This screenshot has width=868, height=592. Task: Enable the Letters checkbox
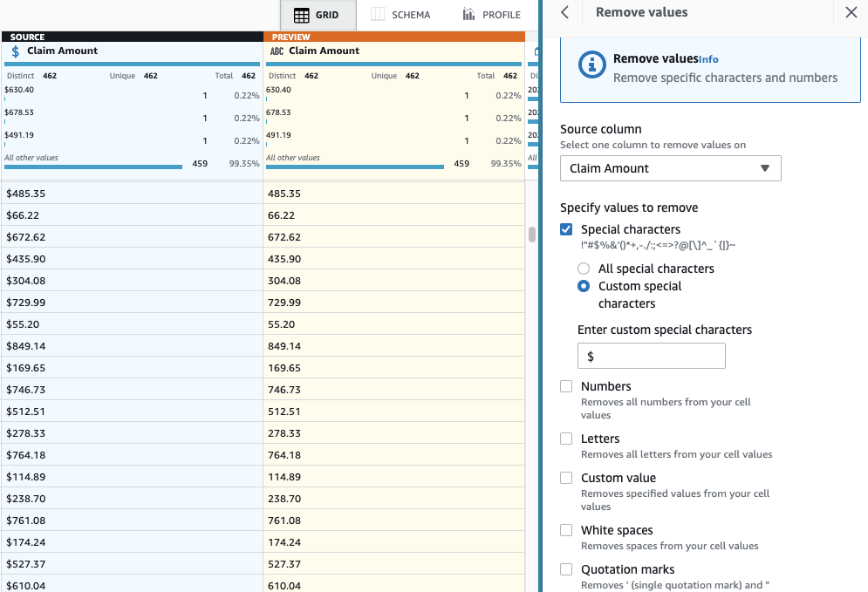(x=566, y=439)
